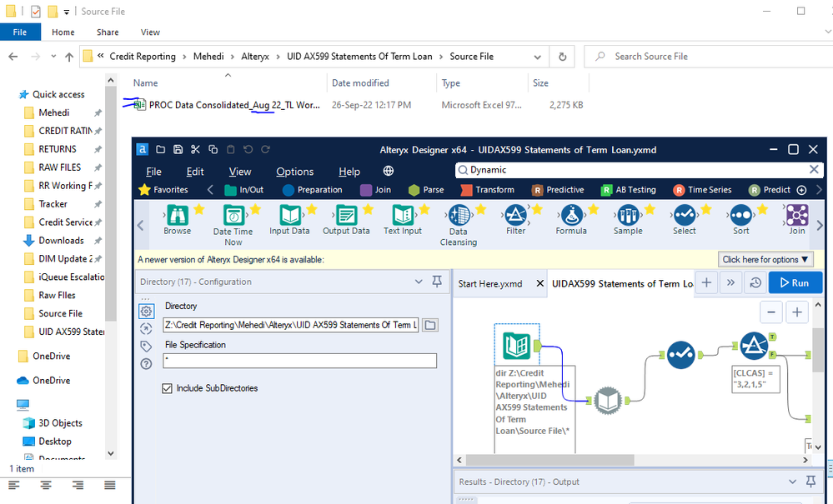Screen dimensions: 833x504
Task: Open the Alteryx Edit menu
Action: pyautogui.click(x=195, y=172)
